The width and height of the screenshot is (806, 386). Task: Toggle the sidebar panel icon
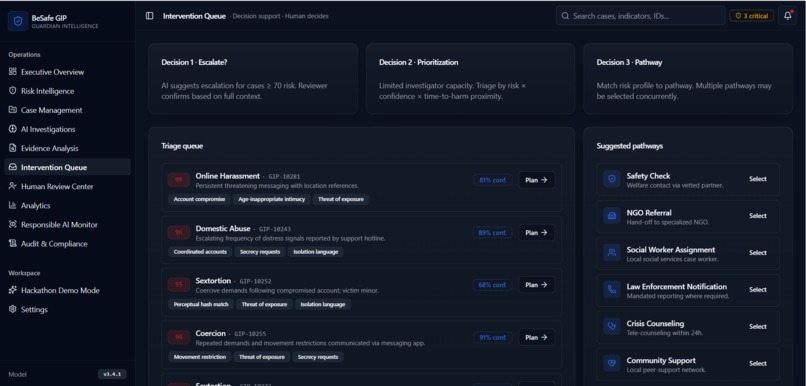tap(150, 16)
